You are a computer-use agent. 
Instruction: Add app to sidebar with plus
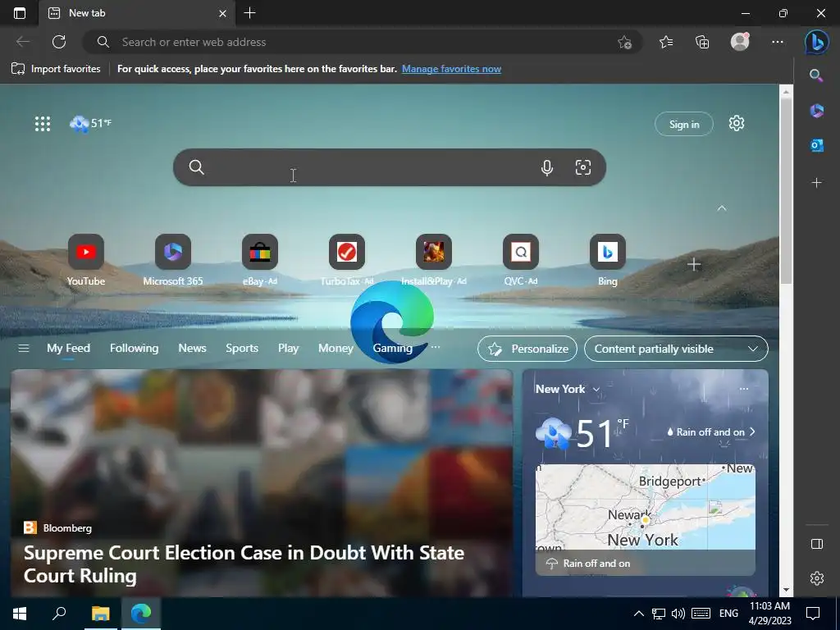pyautogui.click(x=816, y=183)
